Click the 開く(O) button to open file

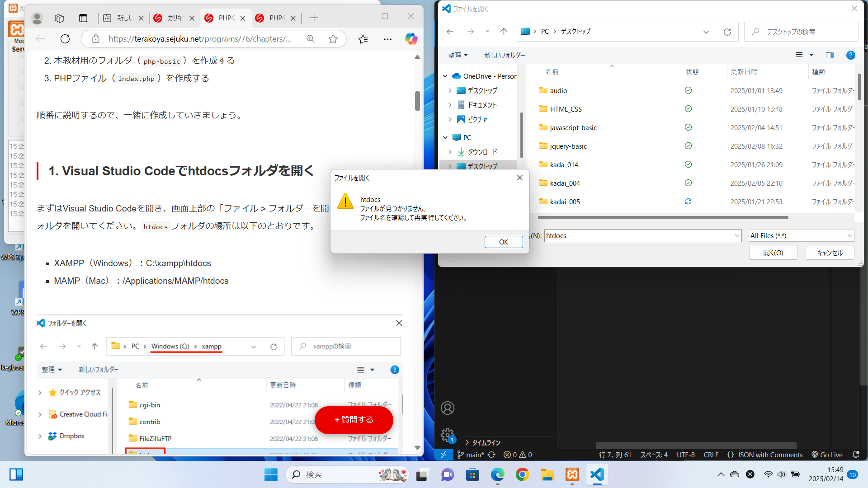773,253
